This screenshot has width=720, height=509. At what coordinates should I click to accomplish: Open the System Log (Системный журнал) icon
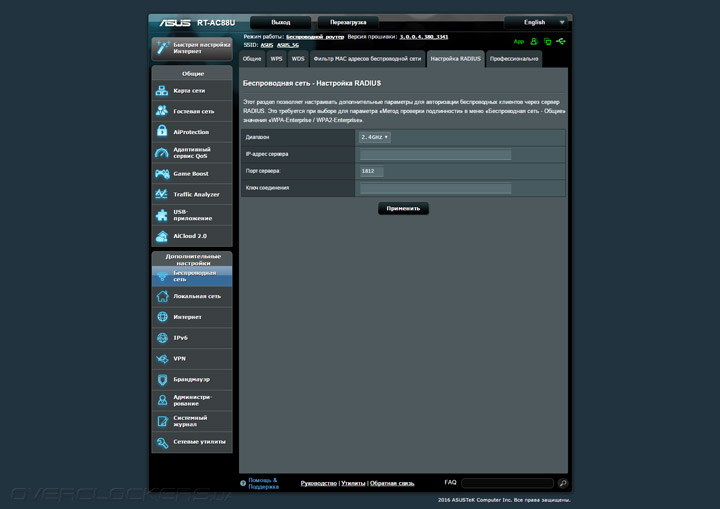click(x=162, y=421)
